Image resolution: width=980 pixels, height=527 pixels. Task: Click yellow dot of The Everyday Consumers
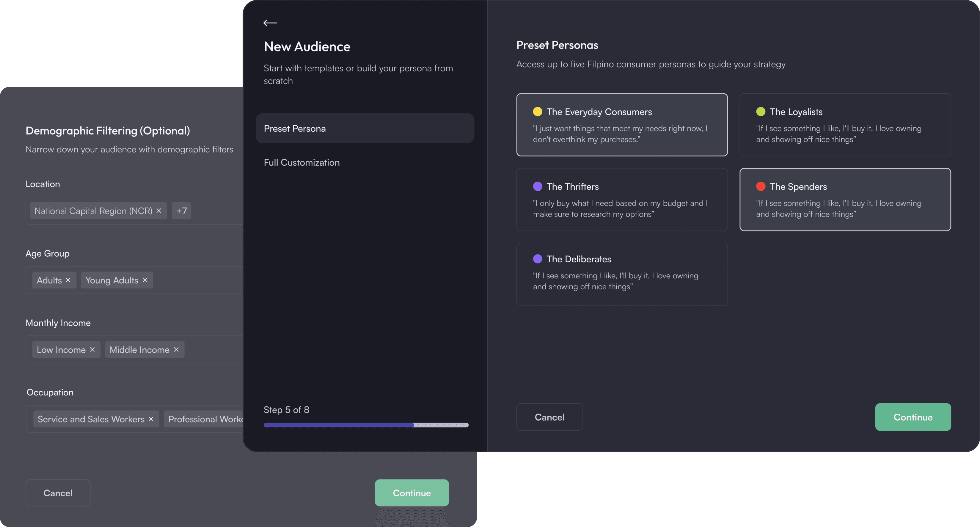click(537, 112)
